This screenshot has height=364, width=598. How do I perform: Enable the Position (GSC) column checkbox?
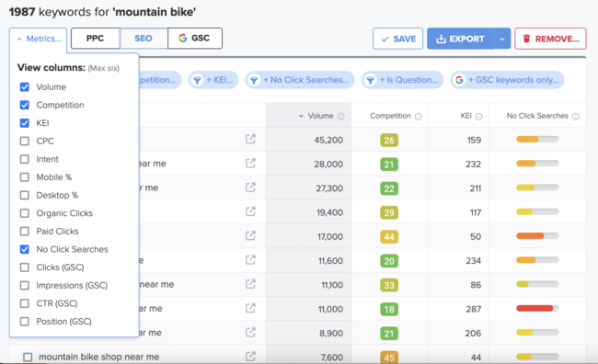25,322
